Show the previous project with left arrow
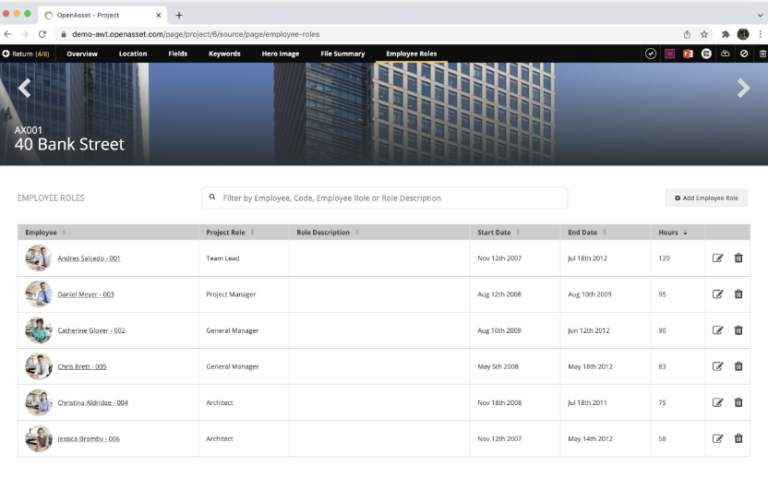 point(24,89)
